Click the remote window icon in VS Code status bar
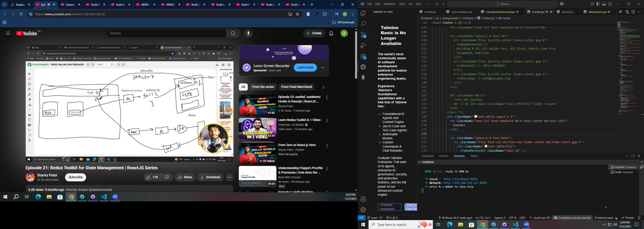 362,218
